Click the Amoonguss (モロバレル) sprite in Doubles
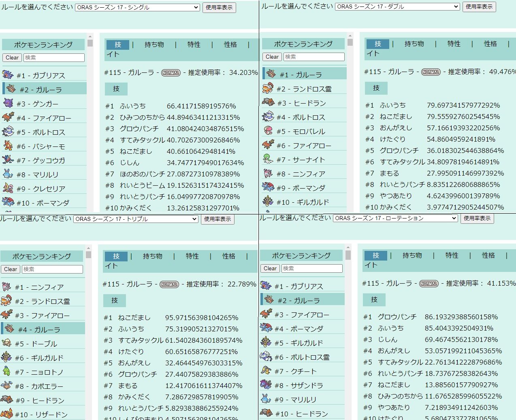The height and width of the screenshot is (420, 516). click(x=268, y=131)
